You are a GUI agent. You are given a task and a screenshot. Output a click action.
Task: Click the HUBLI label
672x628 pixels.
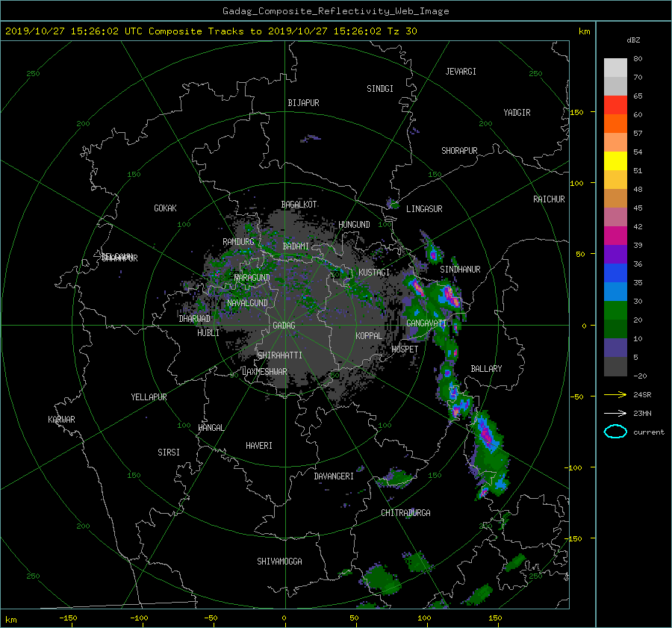[x=208, y=333]
